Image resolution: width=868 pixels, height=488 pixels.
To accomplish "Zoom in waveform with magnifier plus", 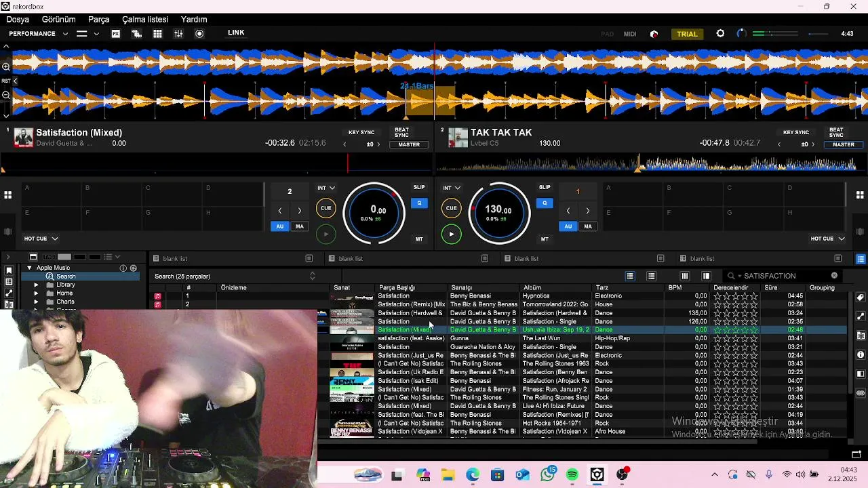I will pos(5,66).
